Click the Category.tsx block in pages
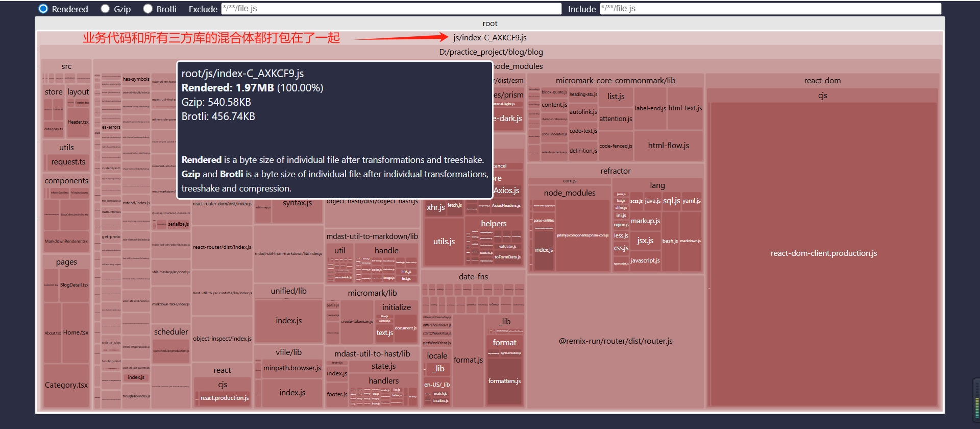980x429 pixels. 66,385
